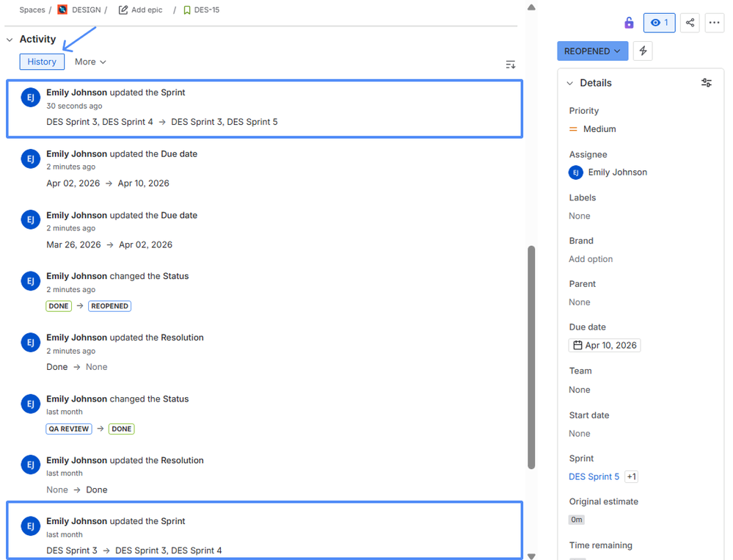Open the Share icon

[x=689, y=23]
